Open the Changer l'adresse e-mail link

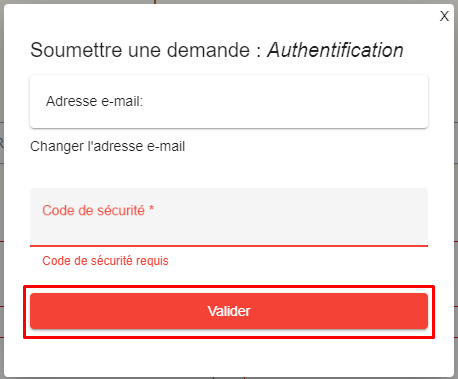tap(107, 146)
